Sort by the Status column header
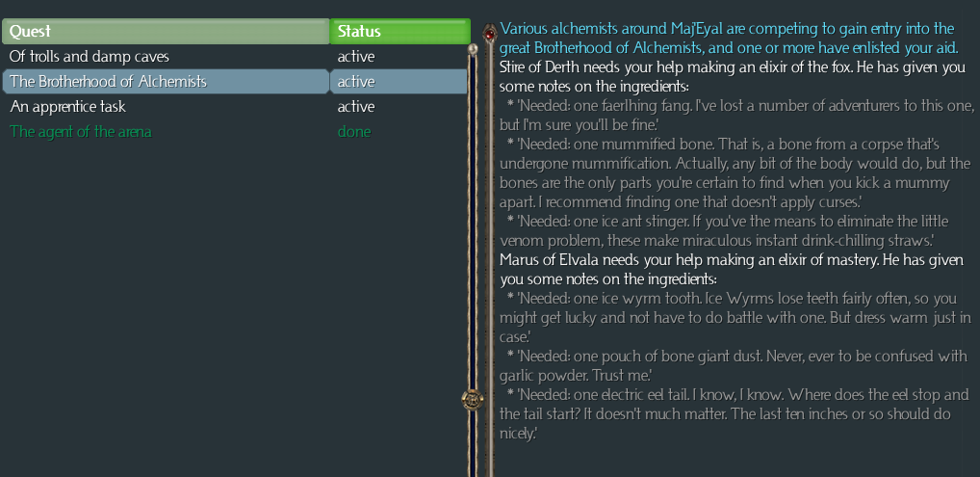 click(399, 32)
